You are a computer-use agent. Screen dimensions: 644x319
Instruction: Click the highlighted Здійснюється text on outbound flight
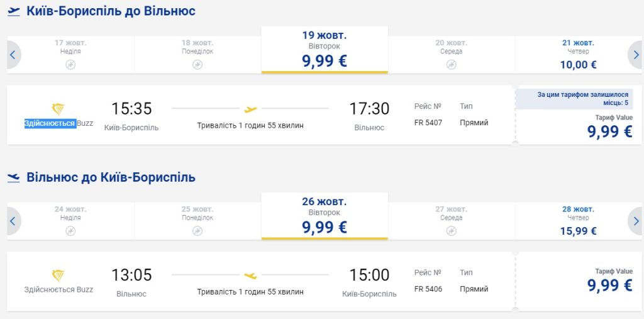pos(50,123)
